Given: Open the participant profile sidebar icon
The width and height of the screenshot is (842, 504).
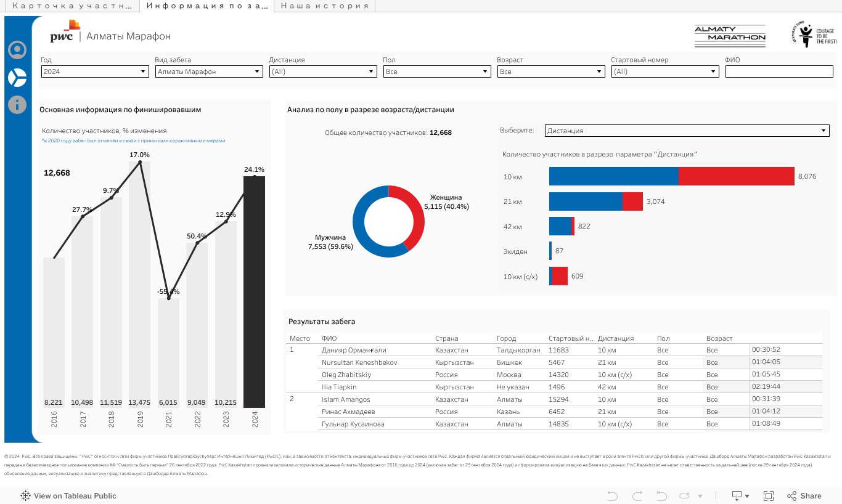Looking at the screenshot, I should click(17, 50).
